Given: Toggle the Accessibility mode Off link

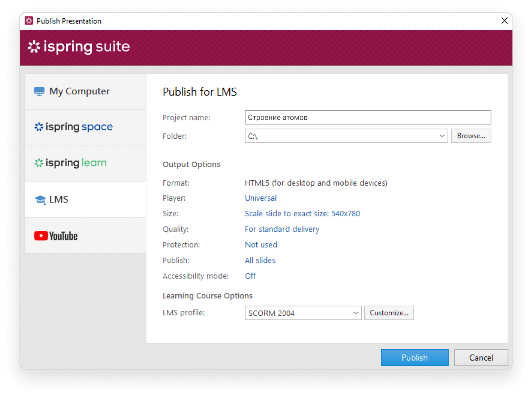Looking at the screenshot, I should coord(250,276).
